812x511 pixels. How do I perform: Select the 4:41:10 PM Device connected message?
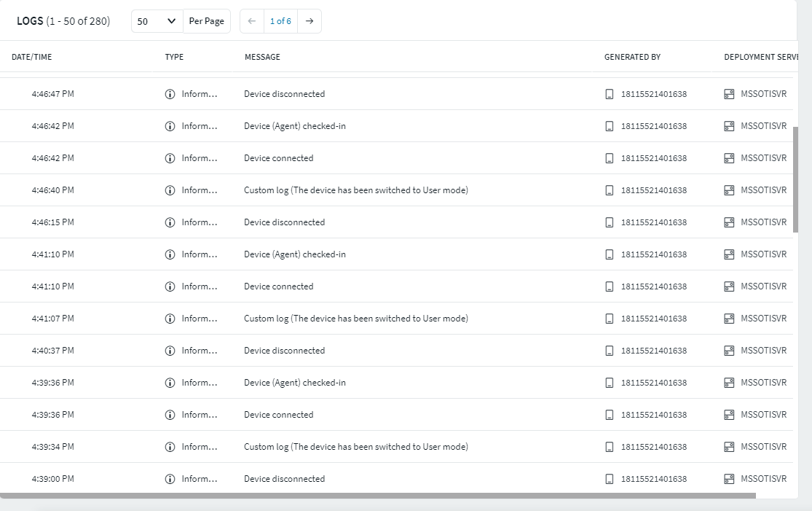[278, 286]
